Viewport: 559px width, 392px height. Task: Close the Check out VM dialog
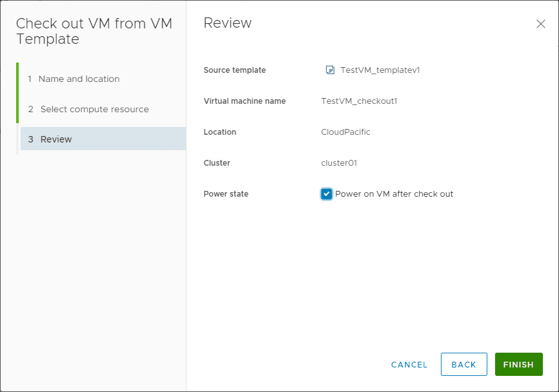(541, 24)
